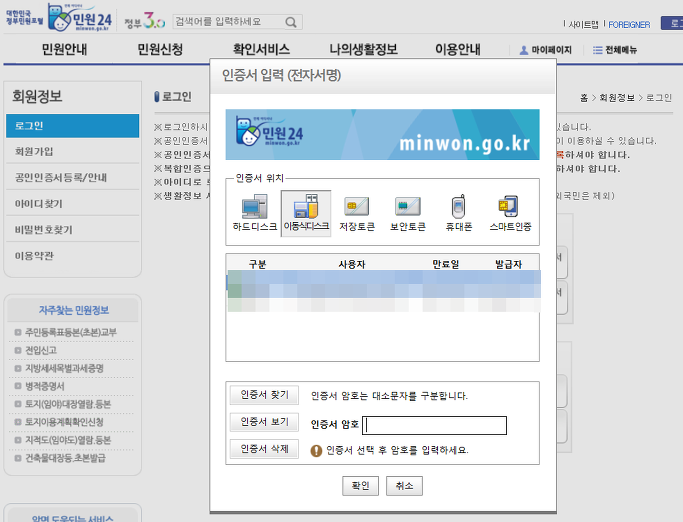Viewport: 683px width, 522px height.
Task: Click the 마이페이지 person icon
Action: 524,50
